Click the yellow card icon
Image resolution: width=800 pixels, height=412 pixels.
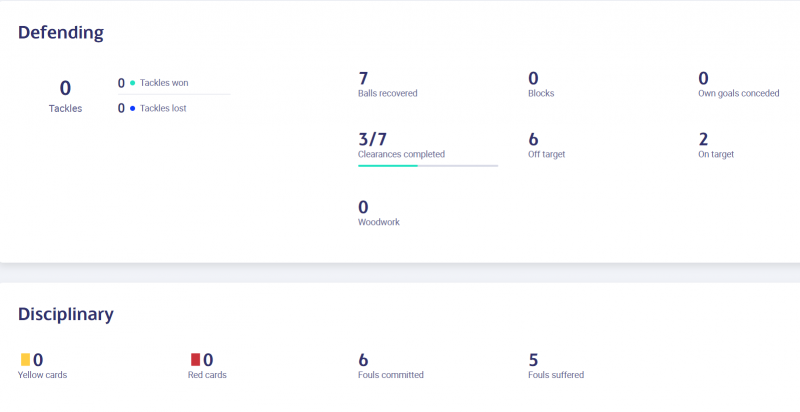pos(25,359)
